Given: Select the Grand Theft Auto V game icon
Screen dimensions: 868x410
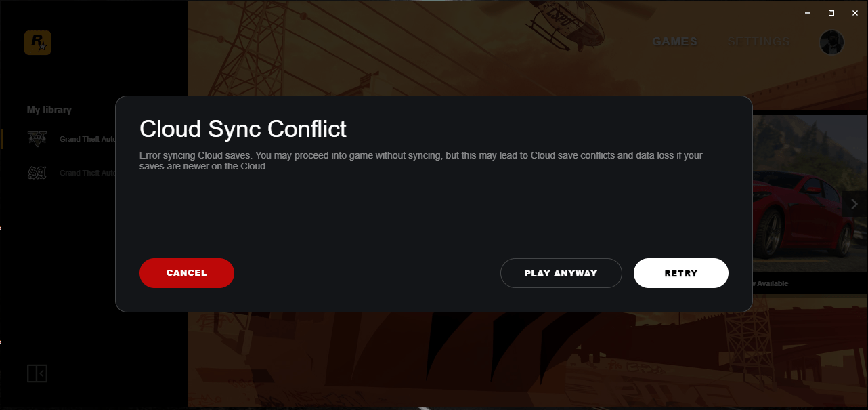Looking at the screenshot, I should click(37, 139).
